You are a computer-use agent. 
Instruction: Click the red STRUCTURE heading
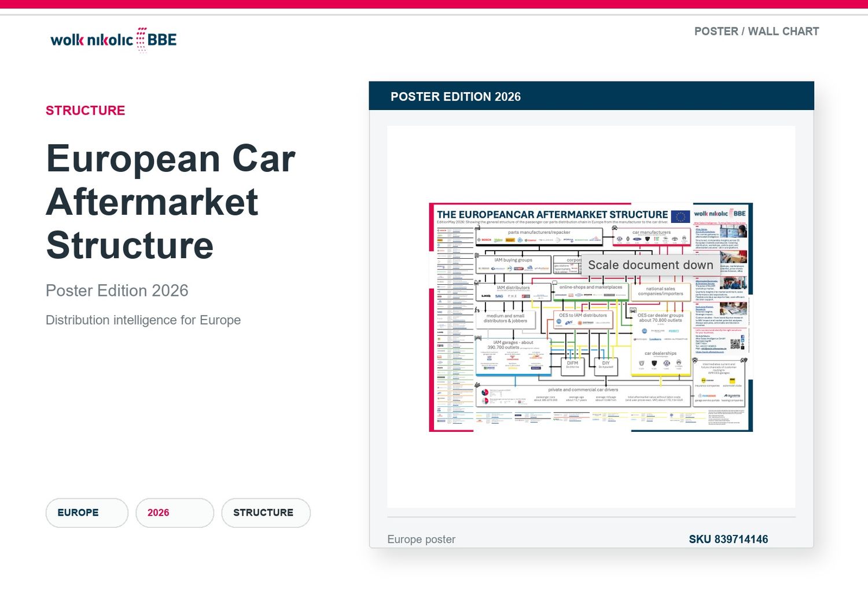tap(86, 111)
